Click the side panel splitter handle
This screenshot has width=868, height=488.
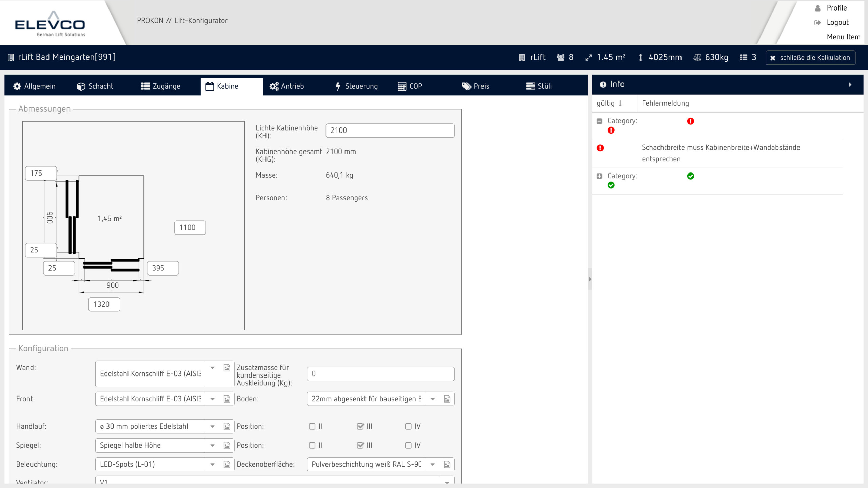click(590, 279)
